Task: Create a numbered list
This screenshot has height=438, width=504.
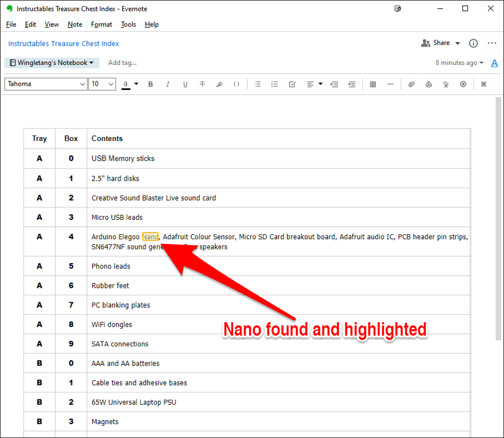Action: click(x=275, y=84)
